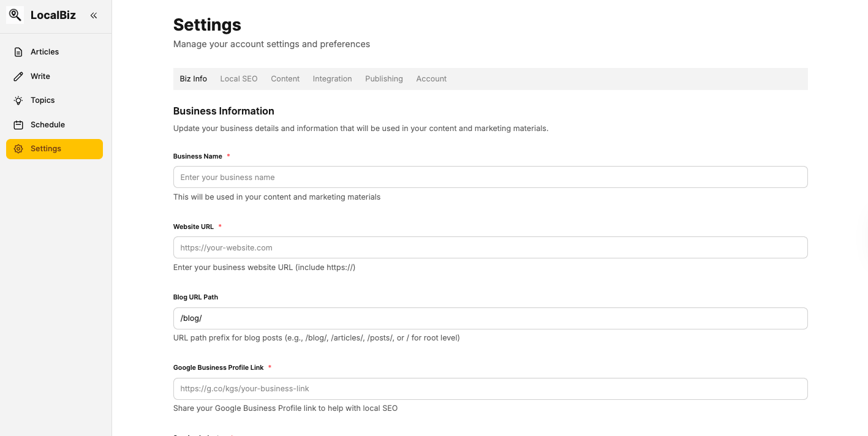Image resolution: width=868 pixels, height=436 pixels.
Task: Click the Schedule calendar icon
Action: tap(17, 124)
